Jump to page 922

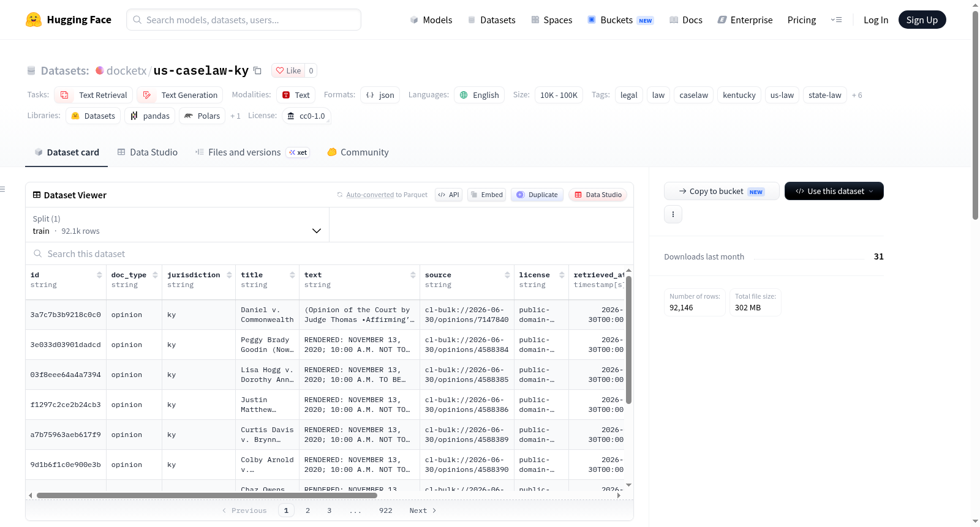pyautogui.click(x=385, y=510)
